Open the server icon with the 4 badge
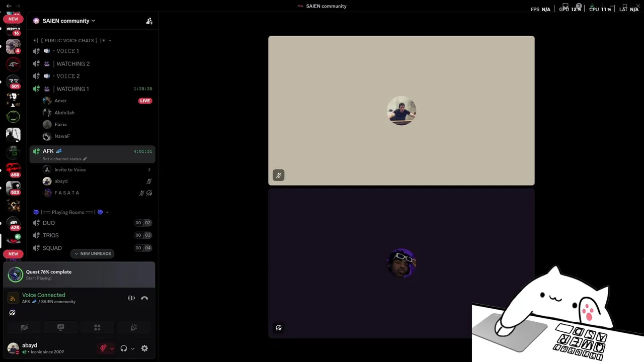The height and width of the screenshot is (362, 644). click(13, 46)
